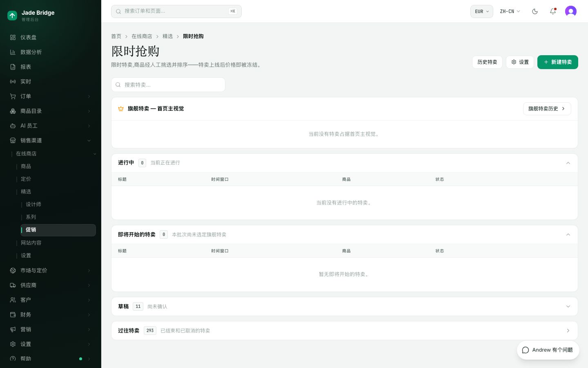Click the 营销 megaphone icon
The width and height of the screenshot is (588, 368).
[x=13, y=329]
